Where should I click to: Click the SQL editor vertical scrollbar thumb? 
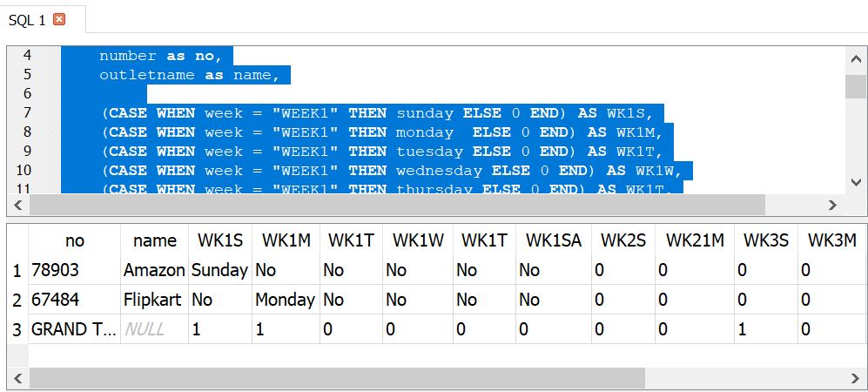[856, 86]
